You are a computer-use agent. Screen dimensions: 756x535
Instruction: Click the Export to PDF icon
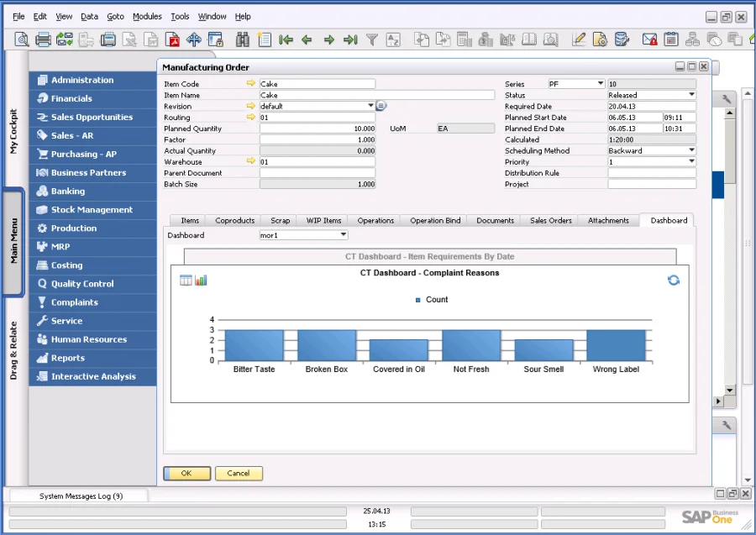pos(172,39)
